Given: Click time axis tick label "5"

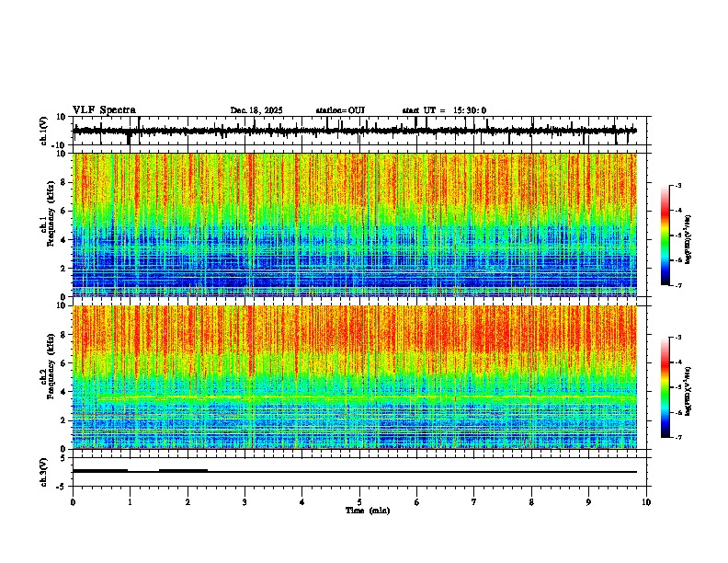Looking at the screenshot, I should pos(359,502).
